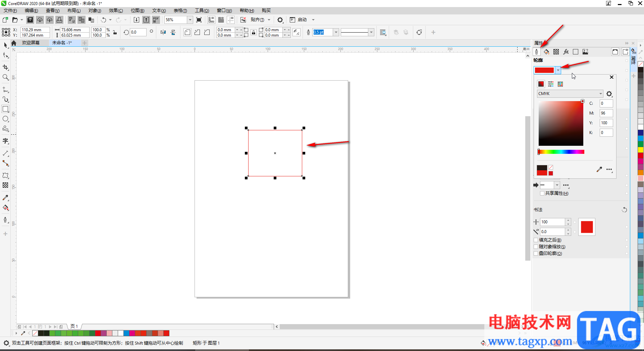The height and width of the screenshot is (351, 644).
Task: Select the Interactive Fill bucket tool
Action: [x=5, y=208]
